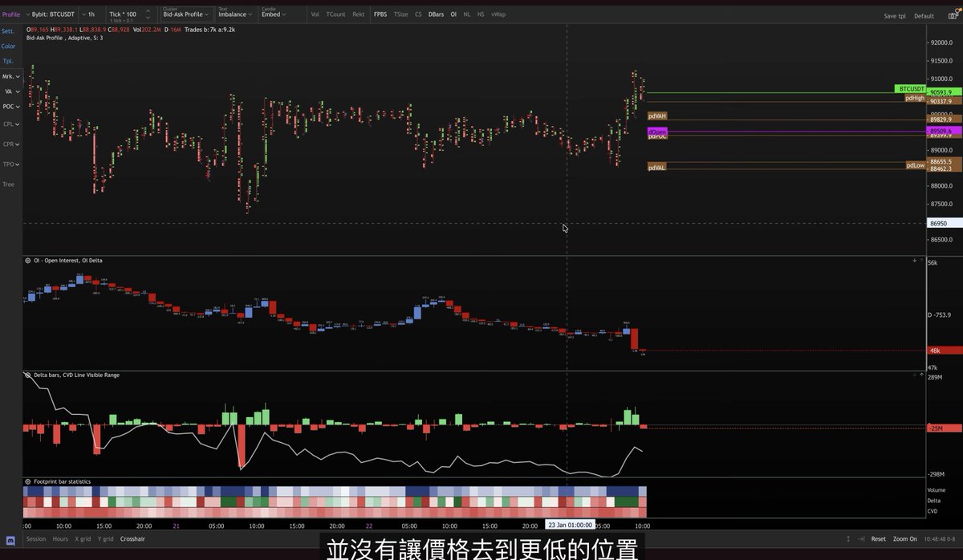Expand the Mrk. sidebar dropdown

coord(10,76)
